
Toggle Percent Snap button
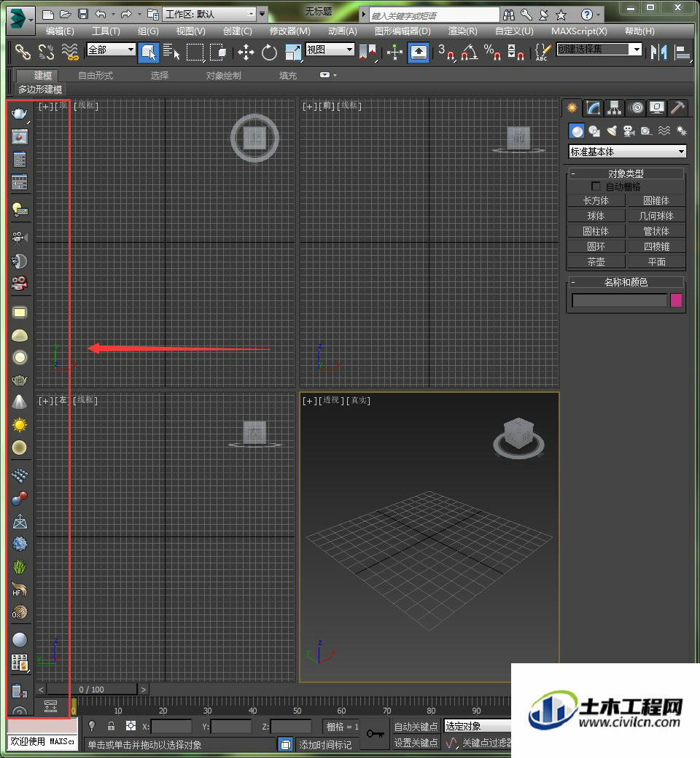point(492,52)
